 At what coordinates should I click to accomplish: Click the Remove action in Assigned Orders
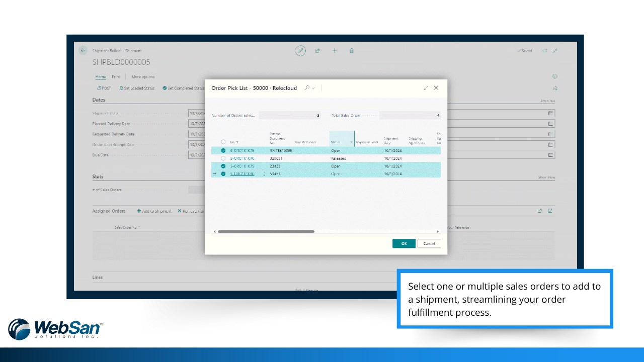point(191,211)
